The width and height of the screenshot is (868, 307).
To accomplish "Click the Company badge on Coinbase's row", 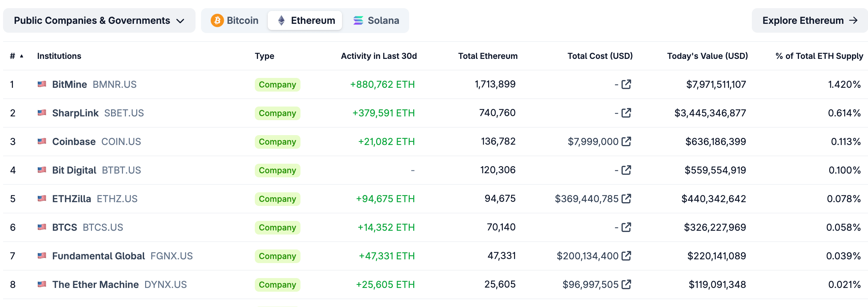I will [277, 142].
